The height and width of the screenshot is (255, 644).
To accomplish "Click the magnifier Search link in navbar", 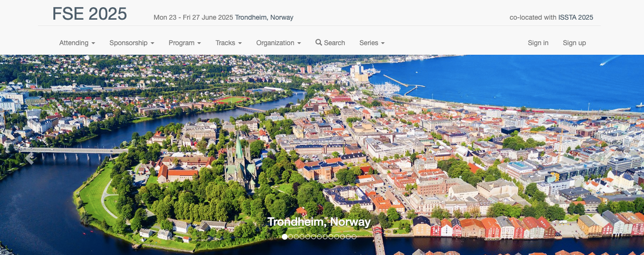I will click(330, 43).
